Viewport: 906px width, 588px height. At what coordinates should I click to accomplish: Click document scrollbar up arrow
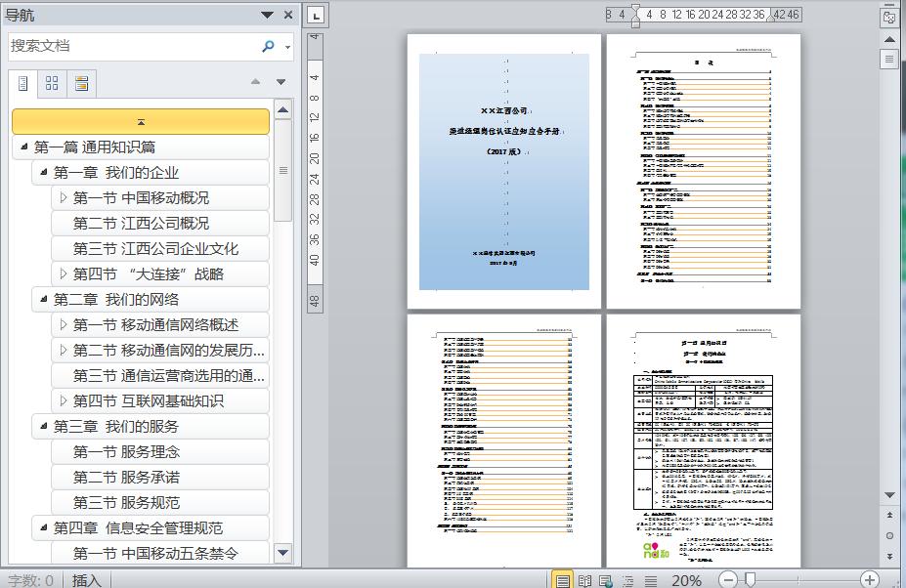pos(889,39)
